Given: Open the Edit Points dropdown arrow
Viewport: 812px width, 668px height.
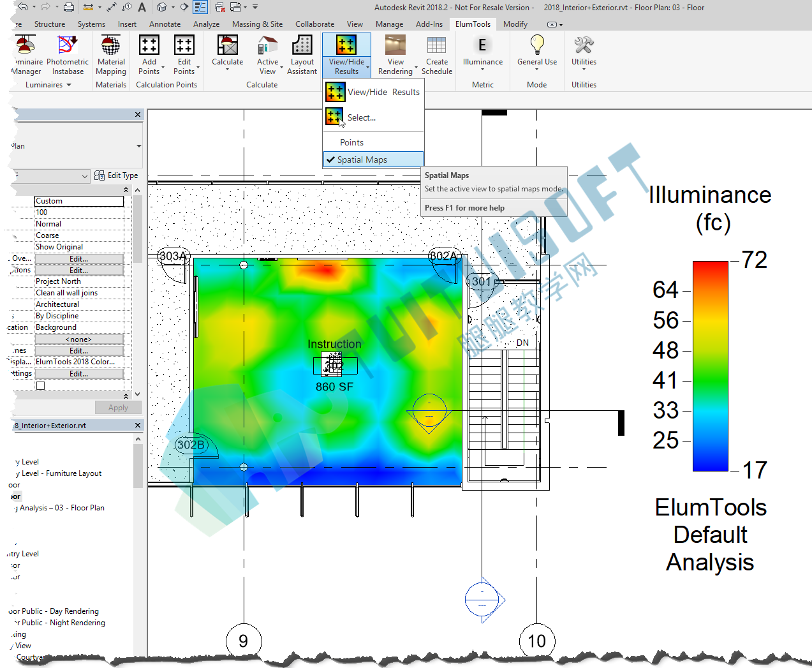Looking at the screenshot, I should 198,67.
